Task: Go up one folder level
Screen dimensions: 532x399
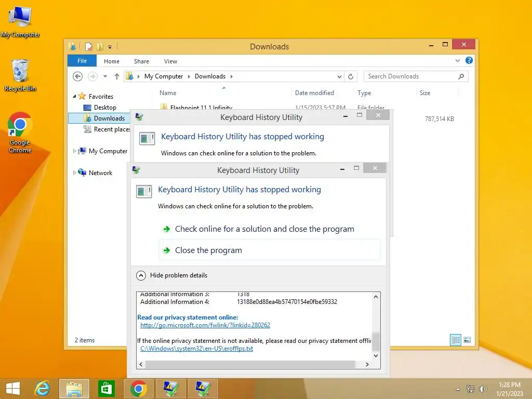Action: pos(117,76)
